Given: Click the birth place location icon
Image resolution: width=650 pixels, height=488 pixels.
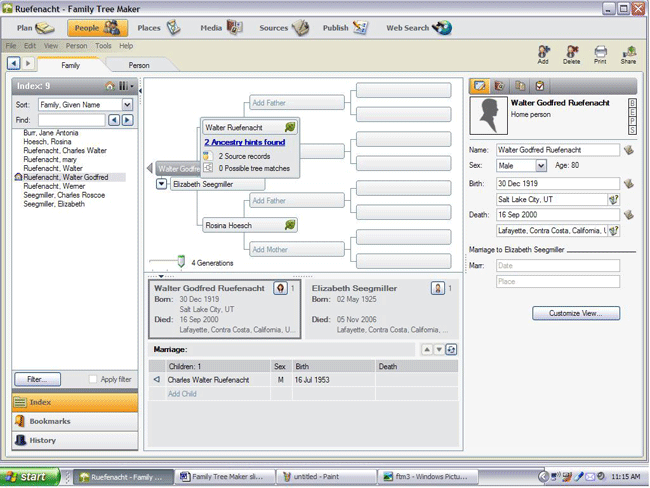Looking at the screenshot, I should (x=614, y=199).
